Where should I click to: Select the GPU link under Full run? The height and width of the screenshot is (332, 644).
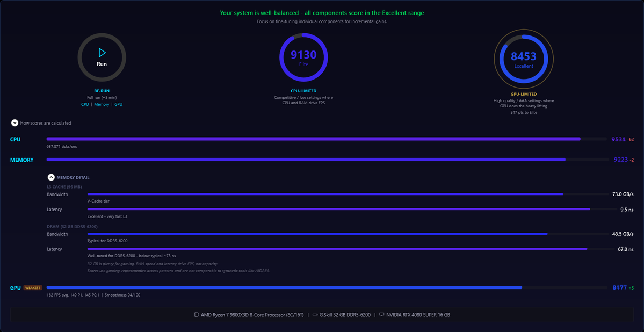click(118, 104)
